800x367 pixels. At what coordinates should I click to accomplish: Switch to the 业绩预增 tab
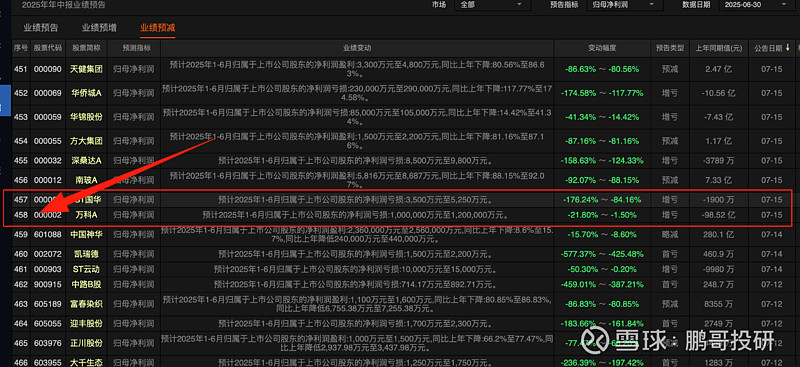(x=99, y=28)
